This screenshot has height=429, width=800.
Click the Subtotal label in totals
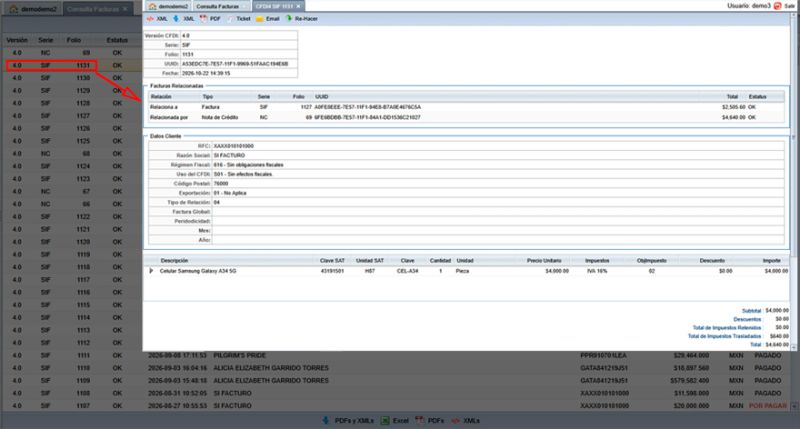point(751,311)
